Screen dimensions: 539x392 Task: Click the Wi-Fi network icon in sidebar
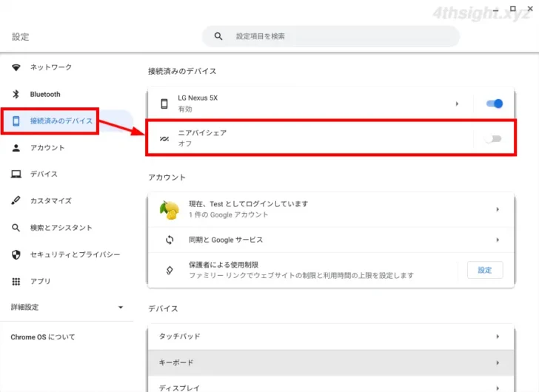click(x=16, y=67)
